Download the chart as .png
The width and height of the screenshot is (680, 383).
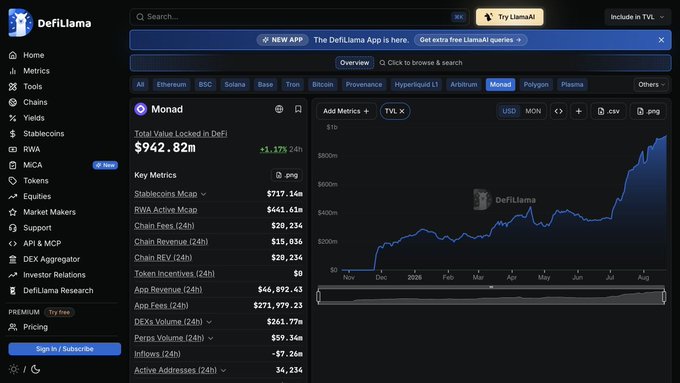pyautogui.click(x=648, y=111)
